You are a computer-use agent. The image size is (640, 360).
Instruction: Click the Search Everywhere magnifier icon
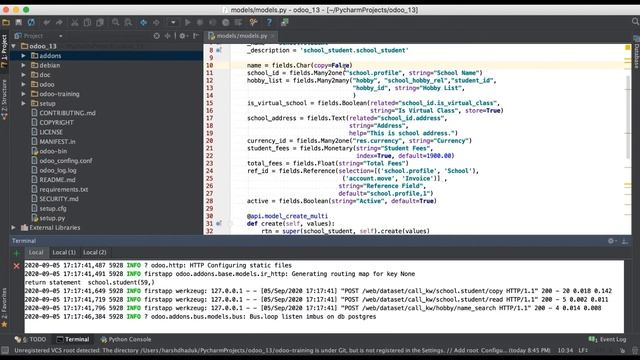click(x=635, y=22)
